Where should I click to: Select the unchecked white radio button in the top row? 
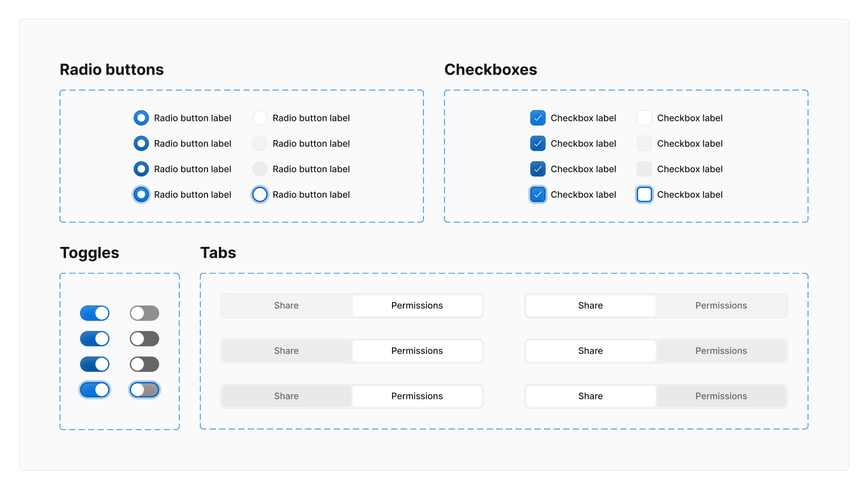260,118
